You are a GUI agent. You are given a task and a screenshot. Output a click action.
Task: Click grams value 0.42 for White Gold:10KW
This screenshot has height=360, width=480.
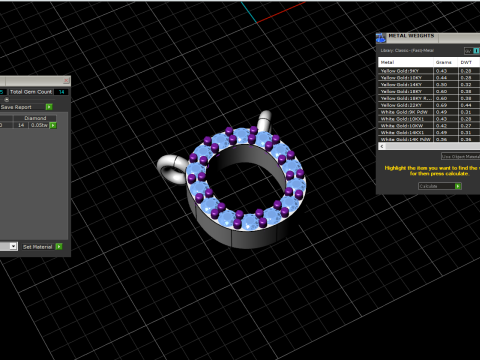pos(441,126)
